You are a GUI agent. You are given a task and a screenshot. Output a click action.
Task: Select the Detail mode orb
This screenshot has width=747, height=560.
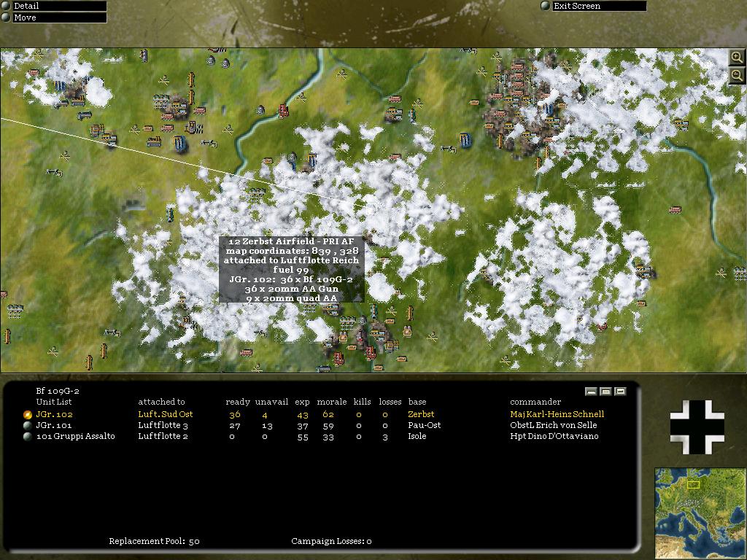point(6,6)
